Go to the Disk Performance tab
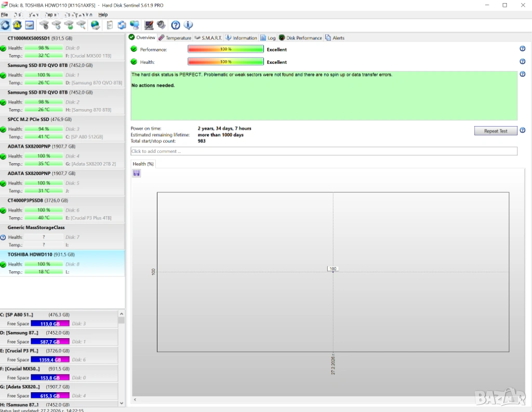This screenshot has width=532, height=412. (301, 38)
